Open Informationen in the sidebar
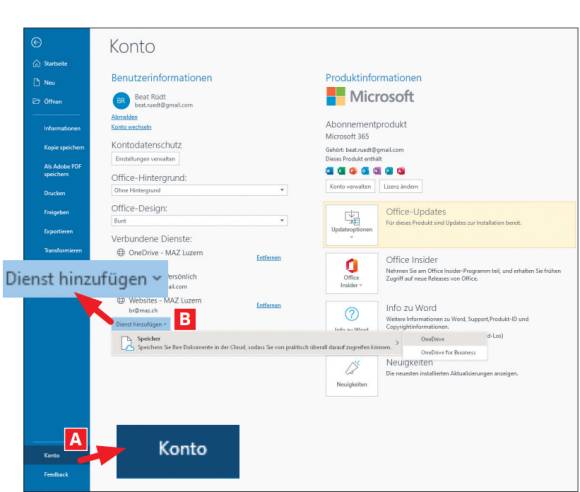Image resolution: width=580 pixels, height=492 pixels. (62, 128)
